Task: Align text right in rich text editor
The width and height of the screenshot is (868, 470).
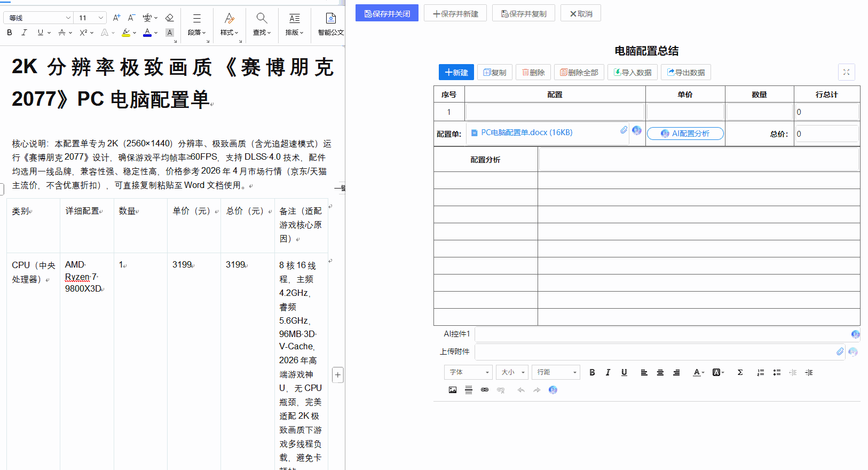Action: pos(676,372)
